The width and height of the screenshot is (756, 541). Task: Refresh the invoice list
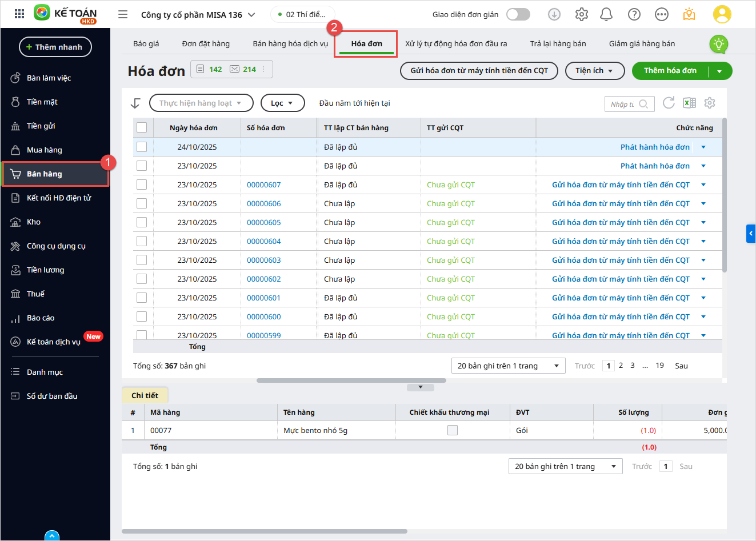669,103
